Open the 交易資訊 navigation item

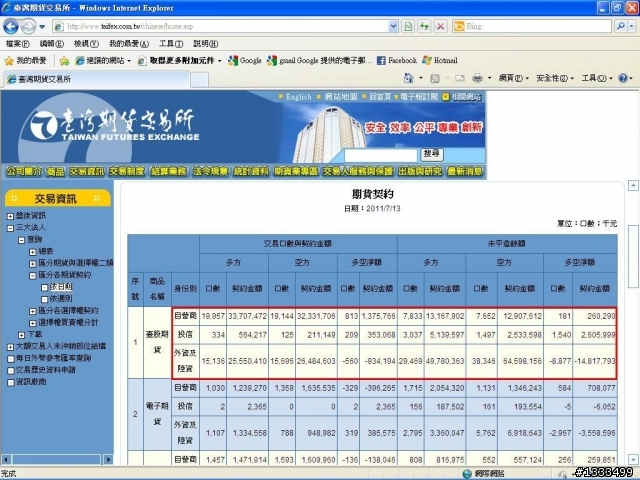click(87, 171)
